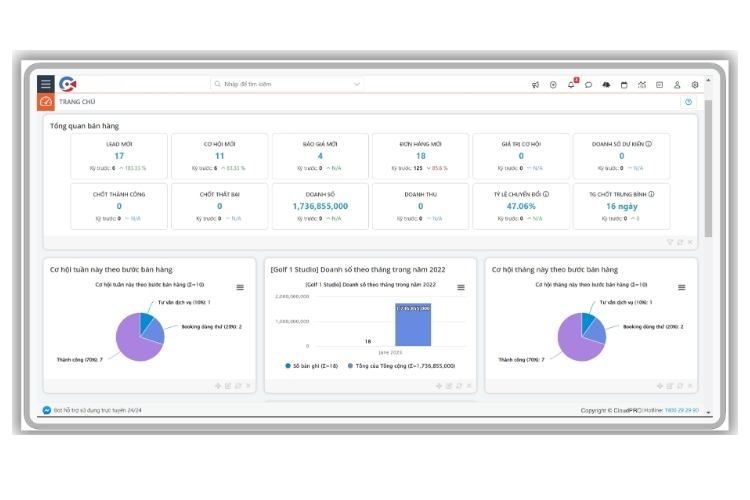Open the calendar icon in top bar

tap(624, 85)
